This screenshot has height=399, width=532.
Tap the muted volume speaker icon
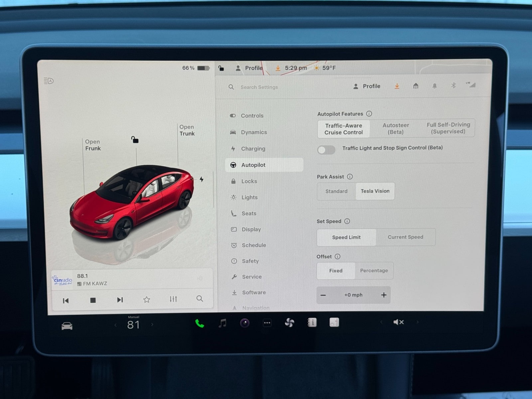[398, 322]
